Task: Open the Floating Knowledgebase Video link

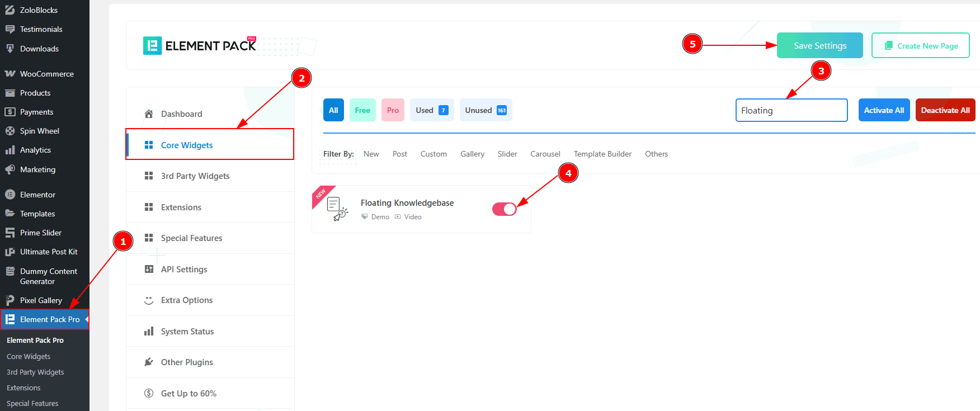Action: [408, 217]
